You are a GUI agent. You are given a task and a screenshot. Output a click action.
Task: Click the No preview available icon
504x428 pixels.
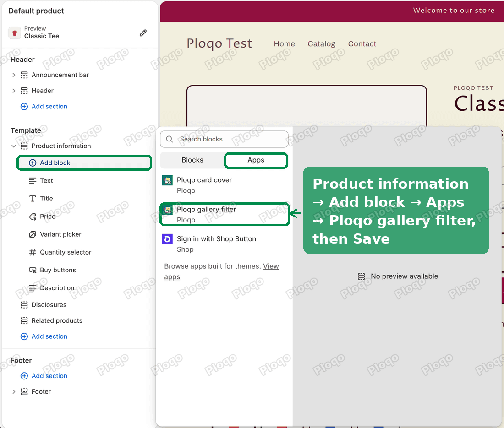point(362,276)
